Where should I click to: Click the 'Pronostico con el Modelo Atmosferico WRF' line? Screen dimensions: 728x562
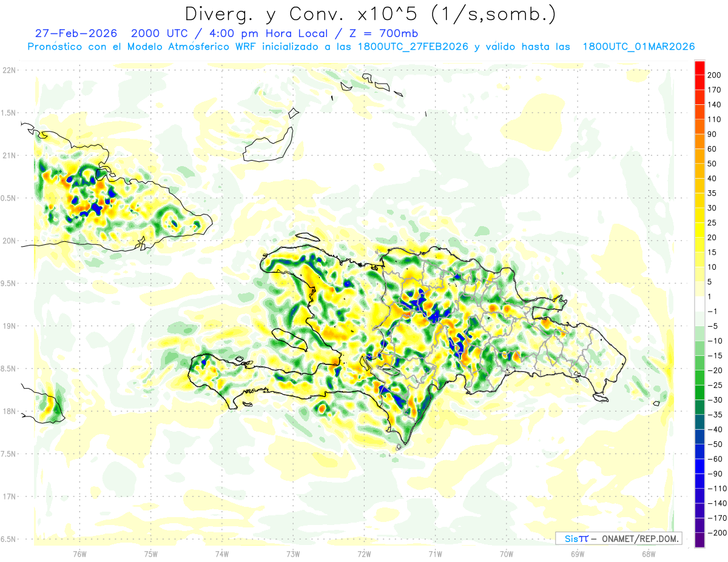[x=142, y=47]
